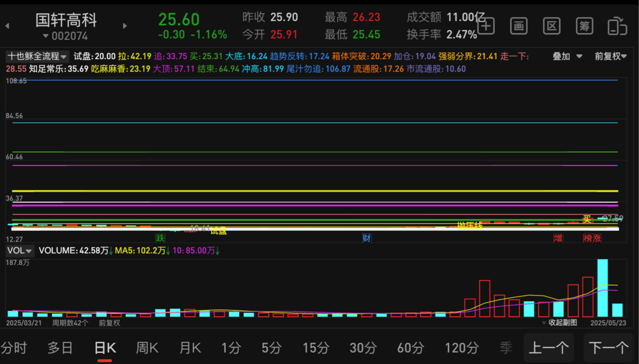
Task: Click the 最高 26.23 value
Action: pos(366,18)
